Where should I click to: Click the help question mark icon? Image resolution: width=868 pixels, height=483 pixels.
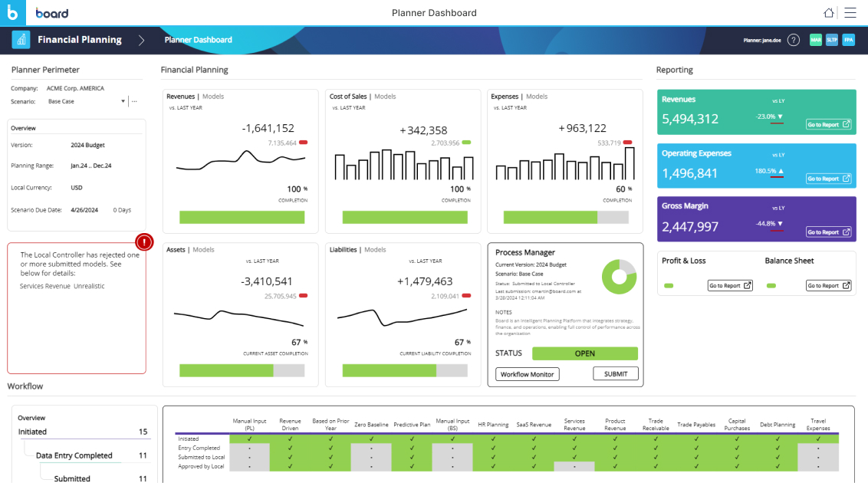pyautogui.click(x=794, y=38)
